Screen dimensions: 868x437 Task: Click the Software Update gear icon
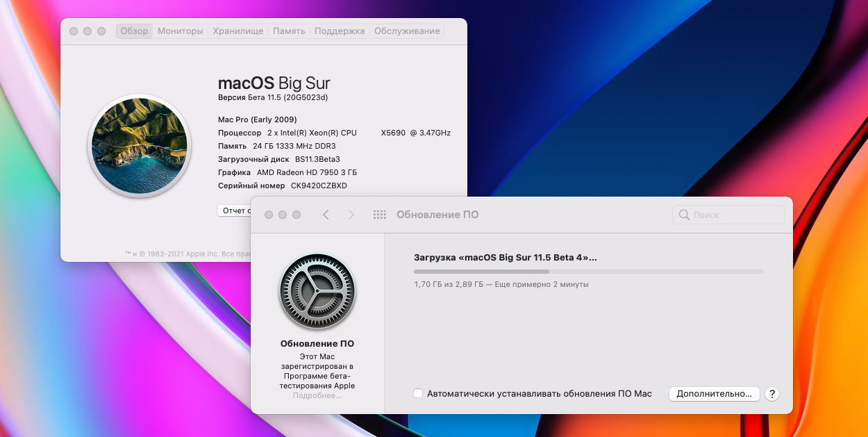[317, 291]
